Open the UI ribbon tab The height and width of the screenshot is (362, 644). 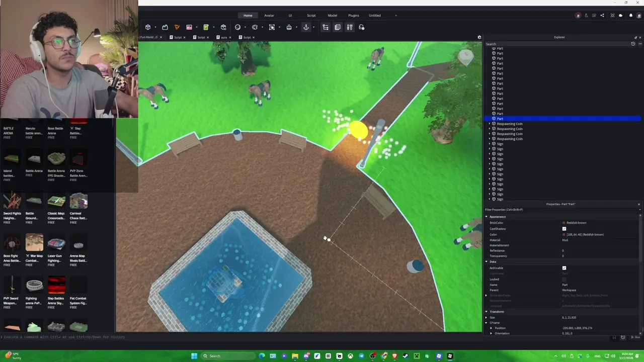point(290,16)
